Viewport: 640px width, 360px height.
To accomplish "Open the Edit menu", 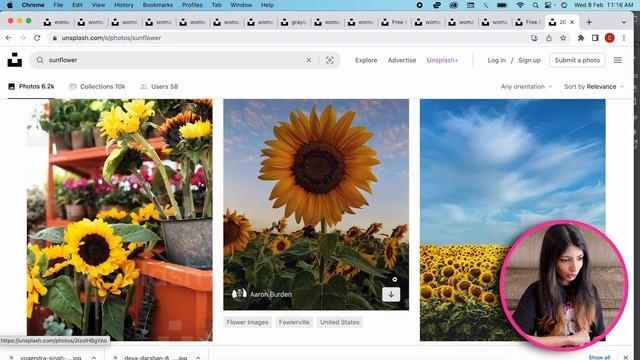I will pos(77,5).
